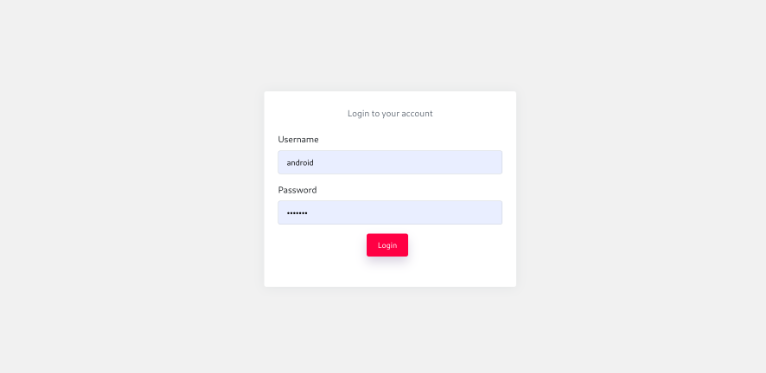
Task: Click the white card space left of the Login button
Action: coord(320,245)
